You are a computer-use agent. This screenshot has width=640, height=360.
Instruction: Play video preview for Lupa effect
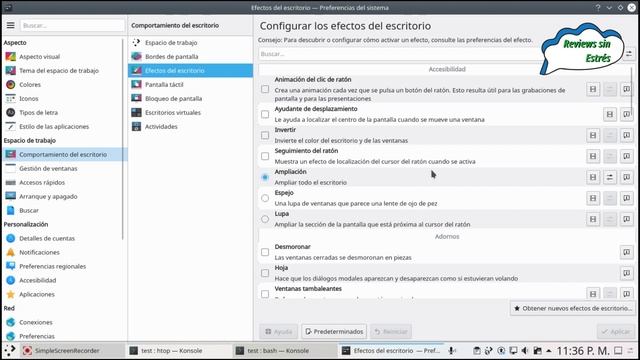tap(593, 219)
